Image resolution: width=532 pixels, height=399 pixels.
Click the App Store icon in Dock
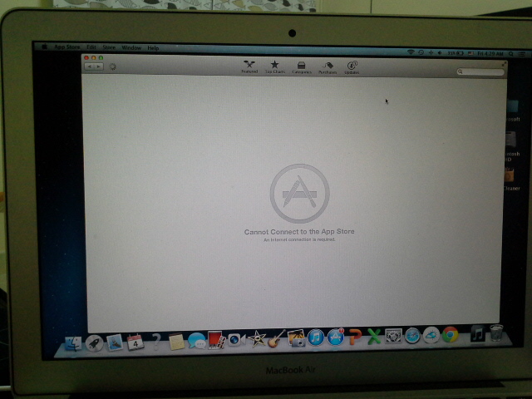coord(336,337)
